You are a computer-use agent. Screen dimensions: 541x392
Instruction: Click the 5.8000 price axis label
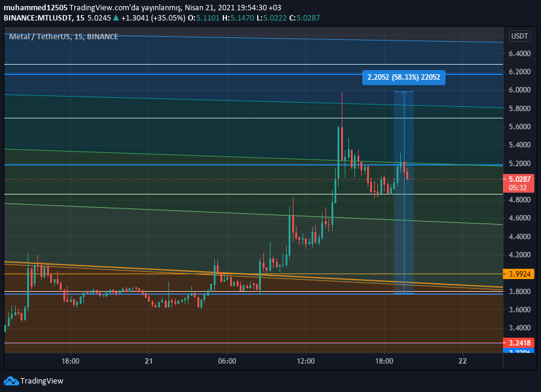click(x=519, y=108)
